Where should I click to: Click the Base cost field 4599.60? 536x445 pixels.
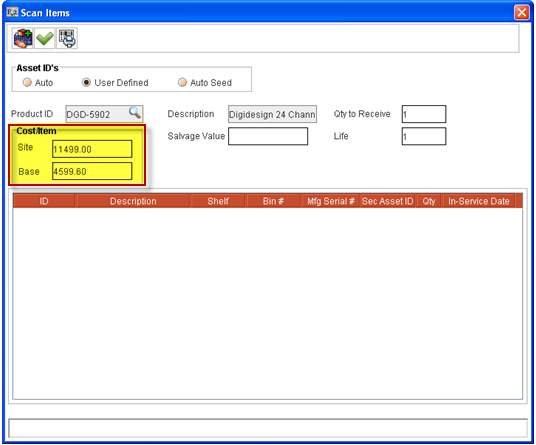pos(92,171)
